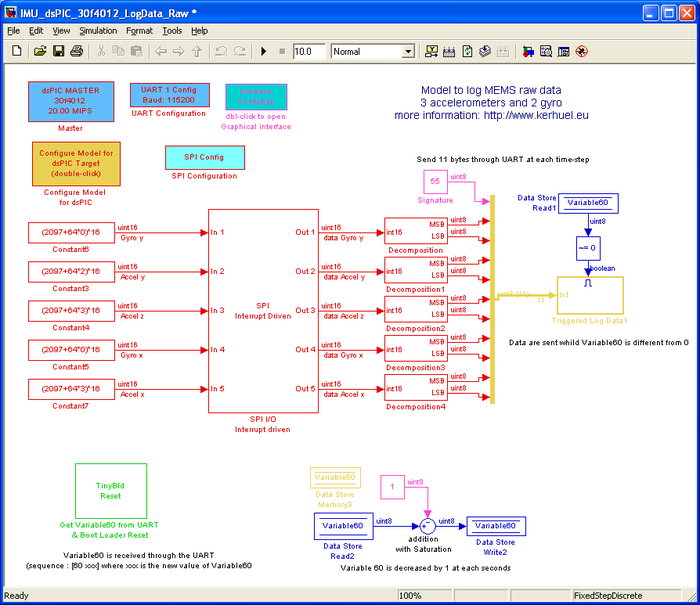
Task: Click the SPI Config block
Action: (x=204, y=158)
